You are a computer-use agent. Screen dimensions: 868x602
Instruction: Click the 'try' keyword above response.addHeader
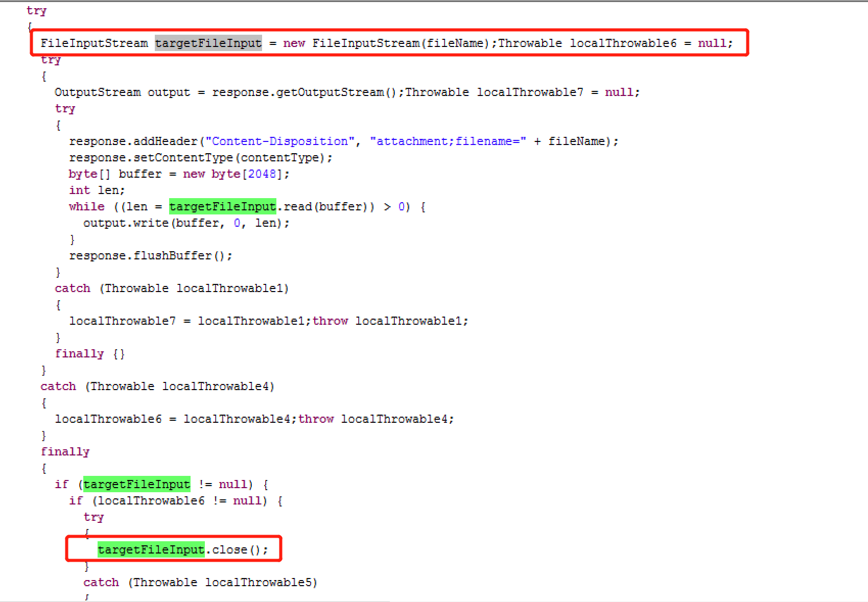65,109
